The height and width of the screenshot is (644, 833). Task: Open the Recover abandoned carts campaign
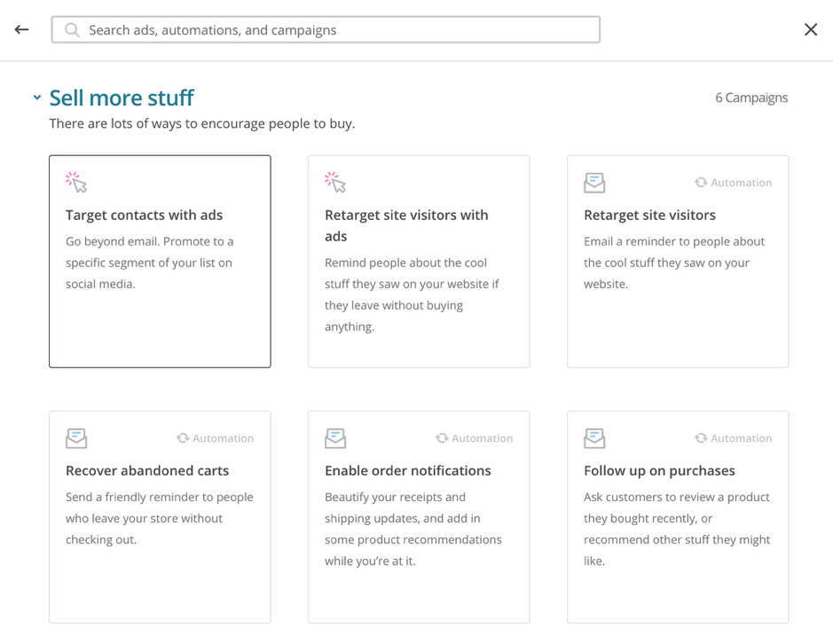[x=160, y=516]
